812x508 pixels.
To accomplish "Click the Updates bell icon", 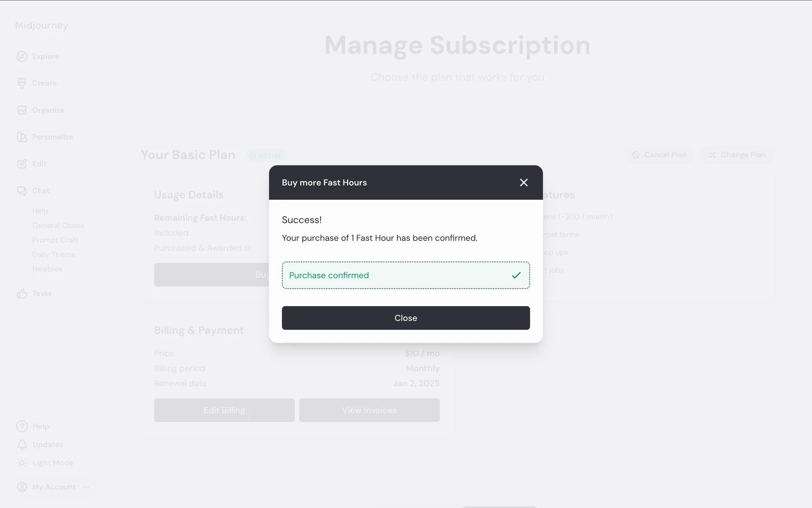I will 22,444.
